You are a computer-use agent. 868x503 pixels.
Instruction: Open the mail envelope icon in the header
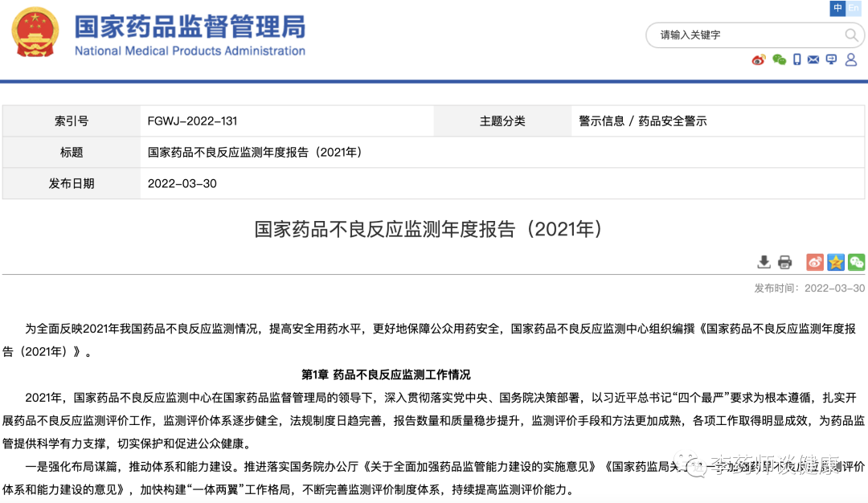click(813, 59)
